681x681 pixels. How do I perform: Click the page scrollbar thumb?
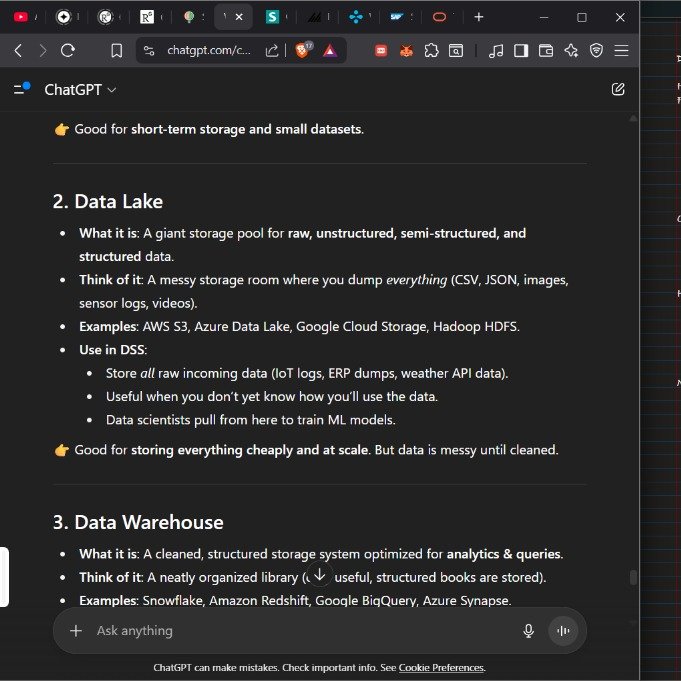click(x=633, y=578)
